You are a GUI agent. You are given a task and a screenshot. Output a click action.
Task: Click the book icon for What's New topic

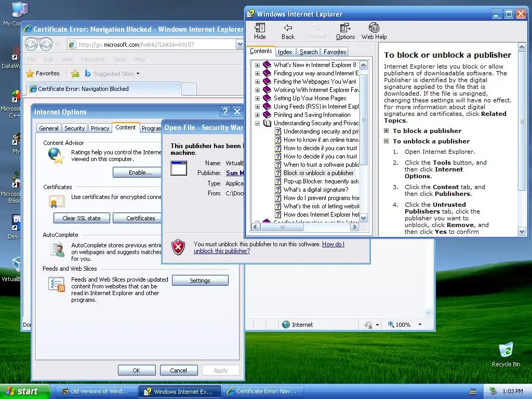(x=267, y=64)
